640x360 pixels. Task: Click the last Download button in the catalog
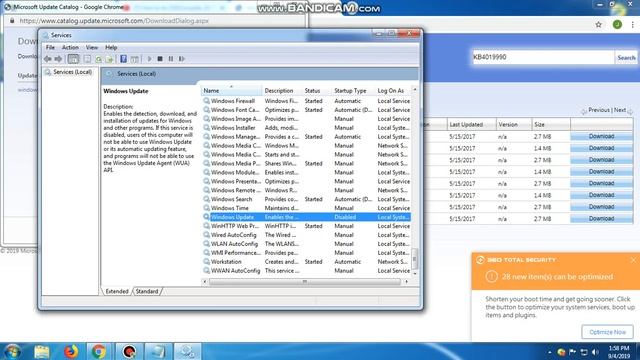(x=602, y=219)
